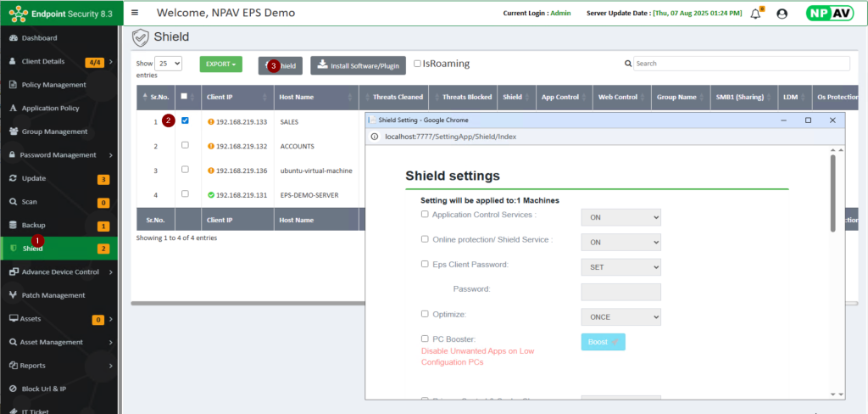
Task: Click the site info icon in address bar
Action: coord(375,137)
